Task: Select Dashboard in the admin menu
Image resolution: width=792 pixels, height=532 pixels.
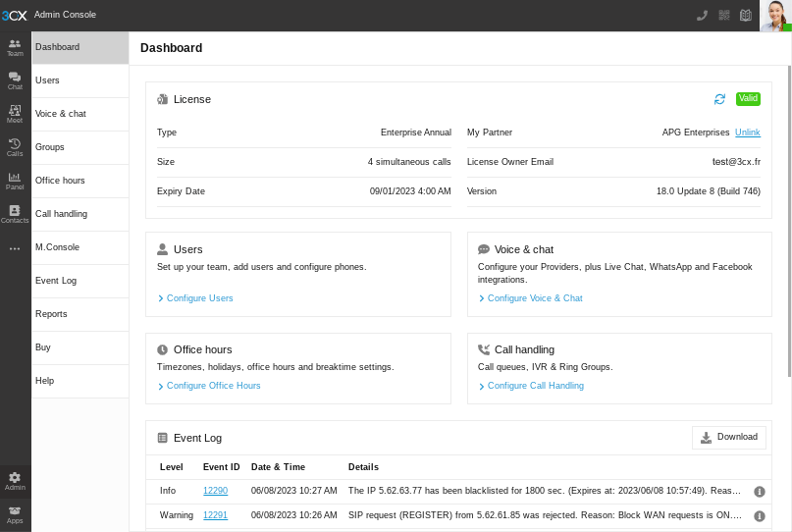Action: point(80,47)
